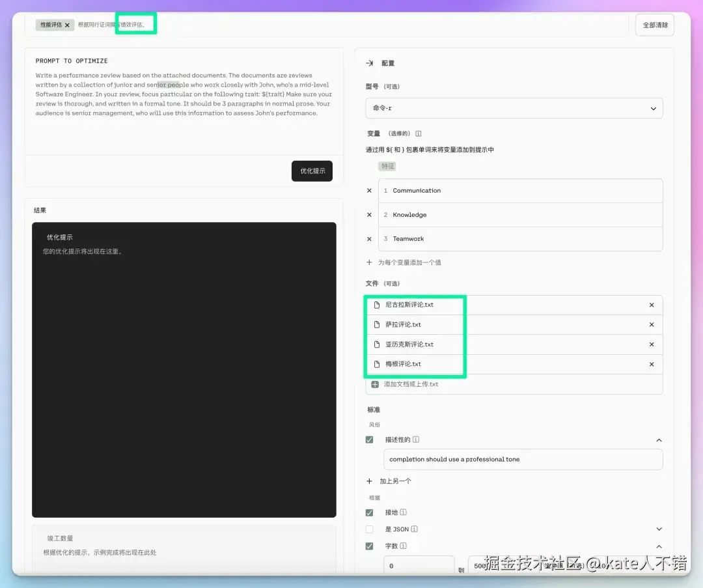The width and height of the screenshot is (703, 588).
Task: Click the info icon beside 接地
Action: 403,512
